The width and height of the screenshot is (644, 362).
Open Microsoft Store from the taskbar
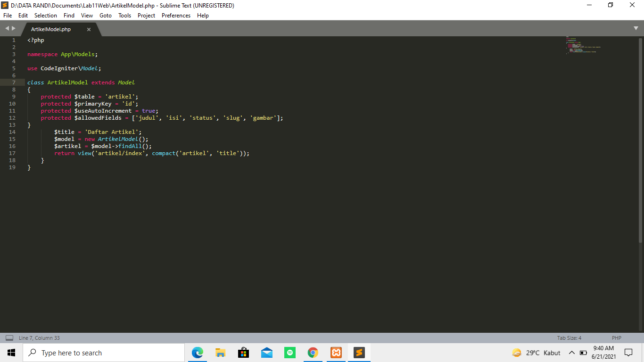tap(243, 353)
